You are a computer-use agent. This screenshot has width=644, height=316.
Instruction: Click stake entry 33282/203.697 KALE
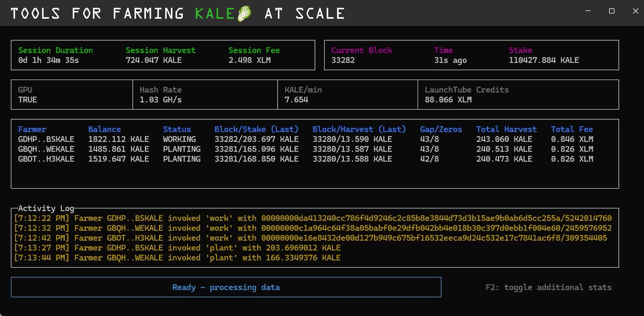point(257,139)
